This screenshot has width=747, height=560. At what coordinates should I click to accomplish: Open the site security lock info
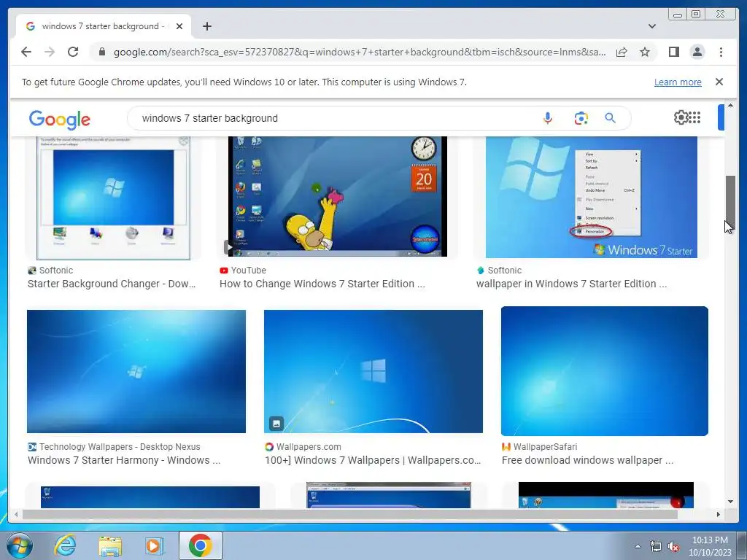pos(101,52)
